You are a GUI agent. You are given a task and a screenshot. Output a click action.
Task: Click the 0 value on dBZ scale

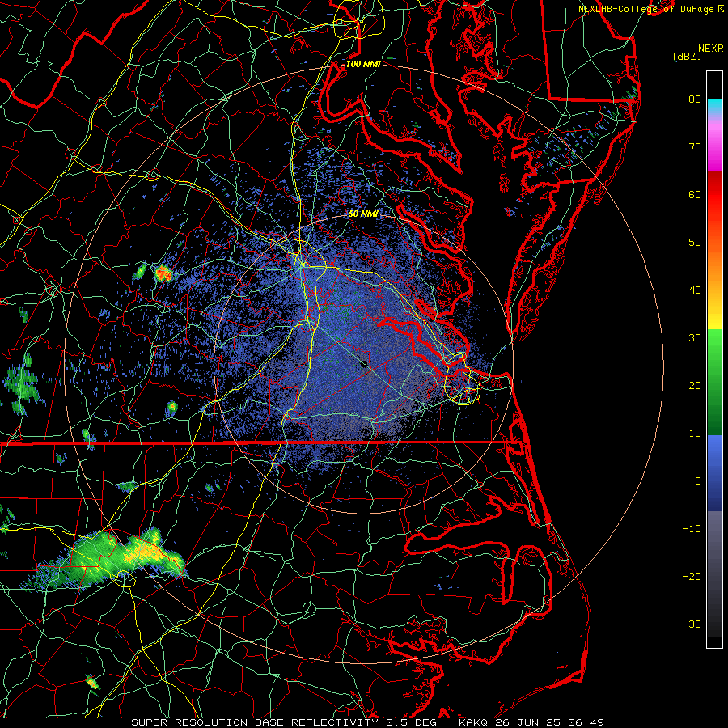(698, 481)
